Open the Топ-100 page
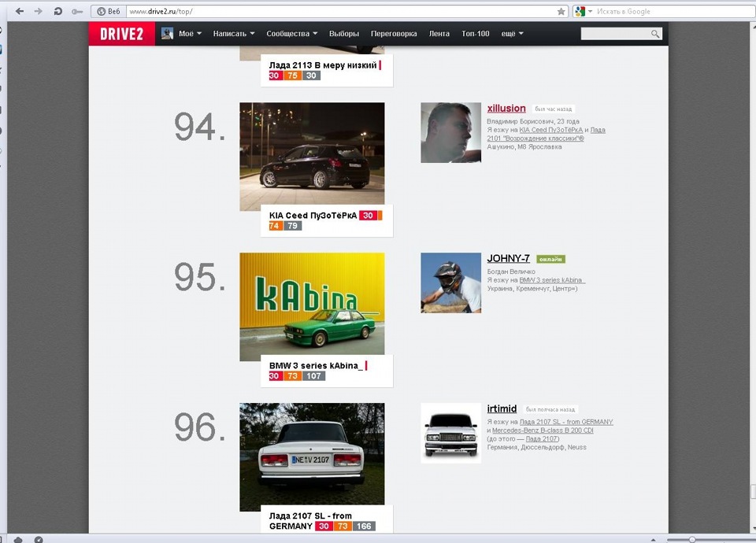Image resolution: width=756 pixels, height=543 pixels. (476, 34)
